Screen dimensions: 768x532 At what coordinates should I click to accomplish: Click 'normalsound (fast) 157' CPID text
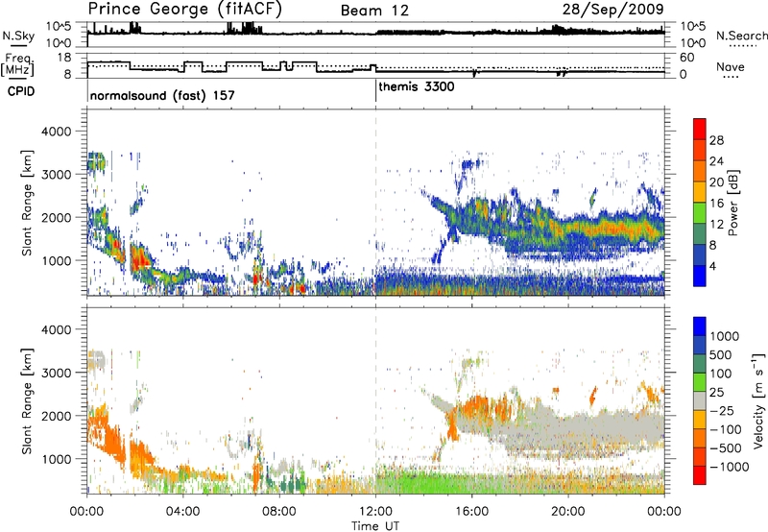coord(162,95)
